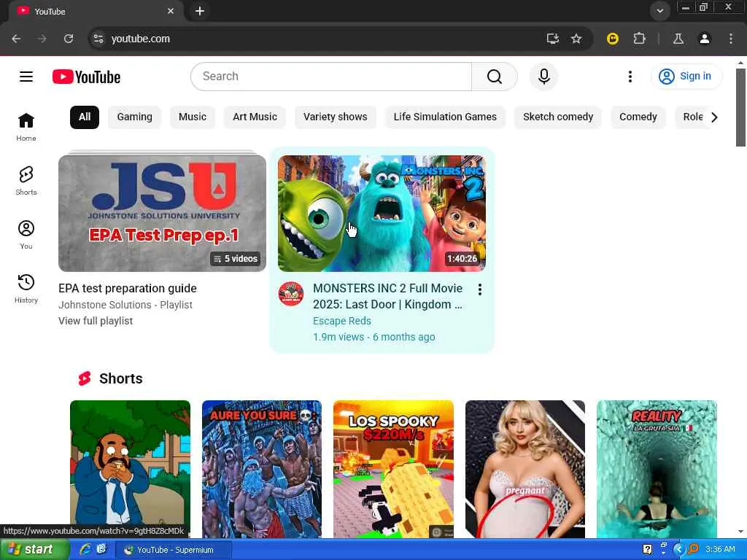Click the install app icon in address bar
This screenshot has width=747, height=560.
(553, 39)
